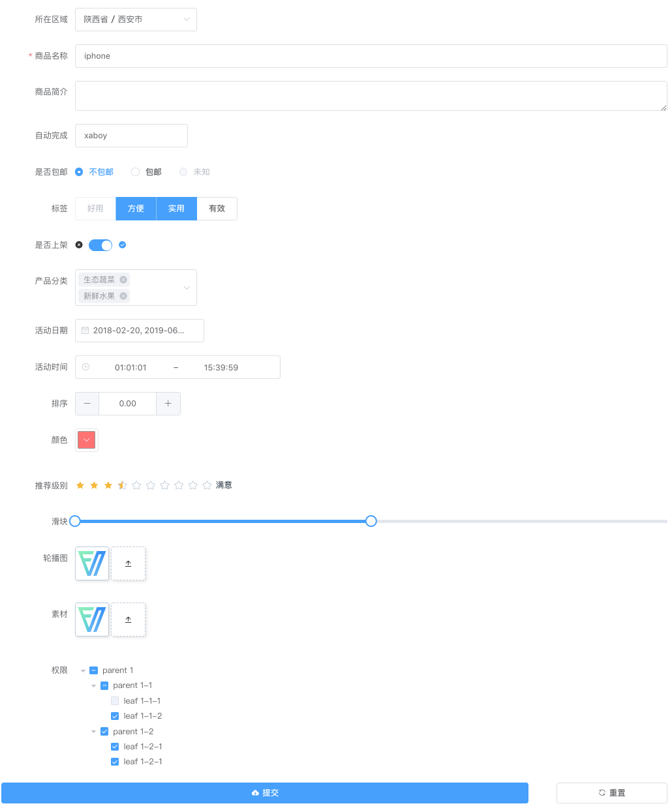672x808 pixels.
Task: Click the clock icon in 活动时间 field
Action: pos(85,367)
